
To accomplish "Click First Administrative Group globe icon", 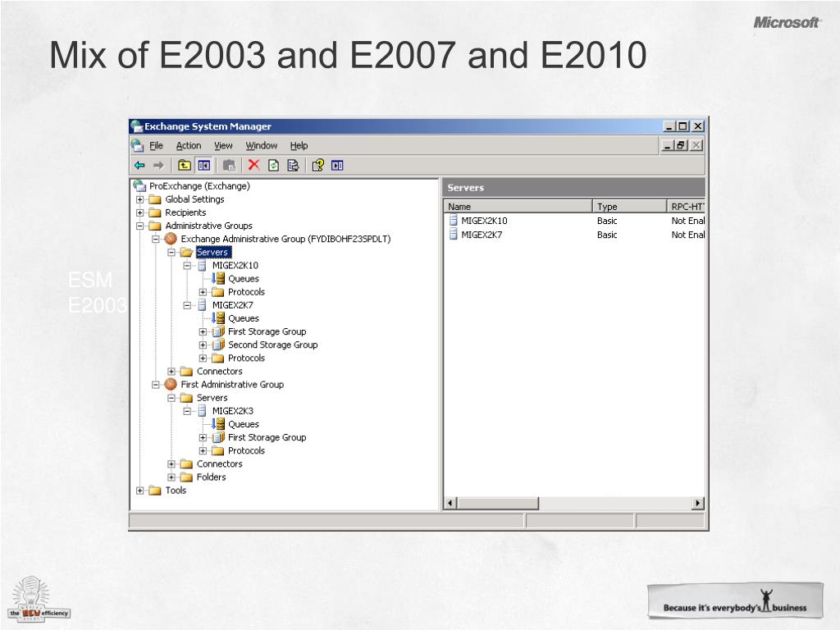I will coord(171,384).
